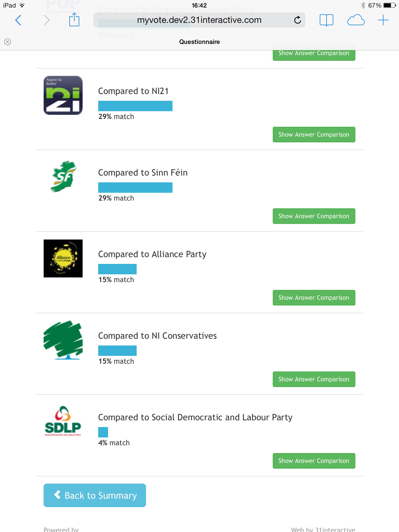
Task: Tap the Sinn Féin party logo
Action: click(x=63, y=177)
